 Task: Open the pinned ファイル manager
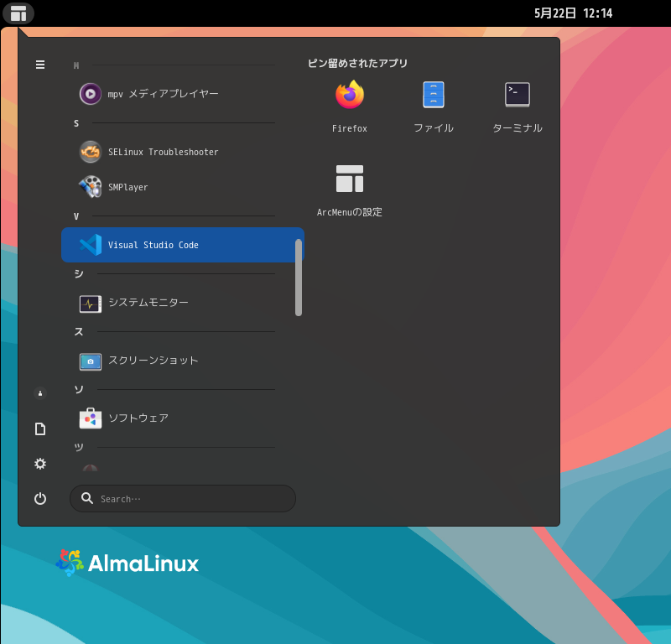(x=434, y=106)
